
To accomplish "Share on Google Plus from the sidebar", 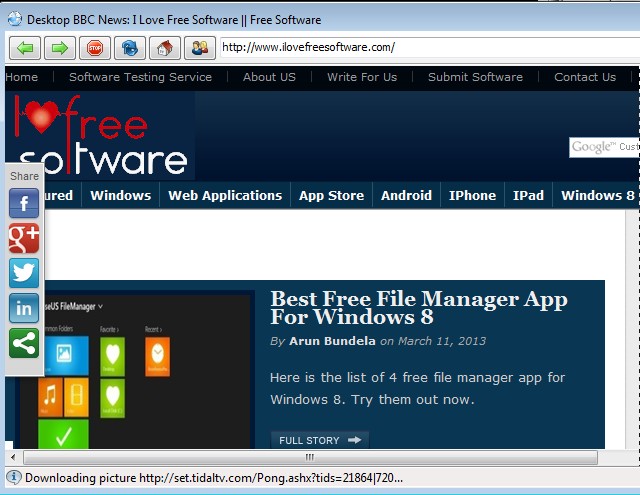I will (24, 238).
